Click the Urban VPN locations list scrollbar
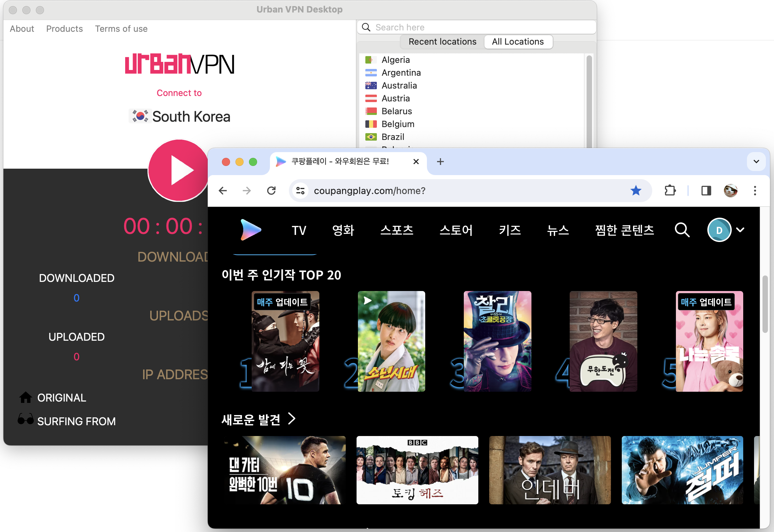 pos(589,101)
